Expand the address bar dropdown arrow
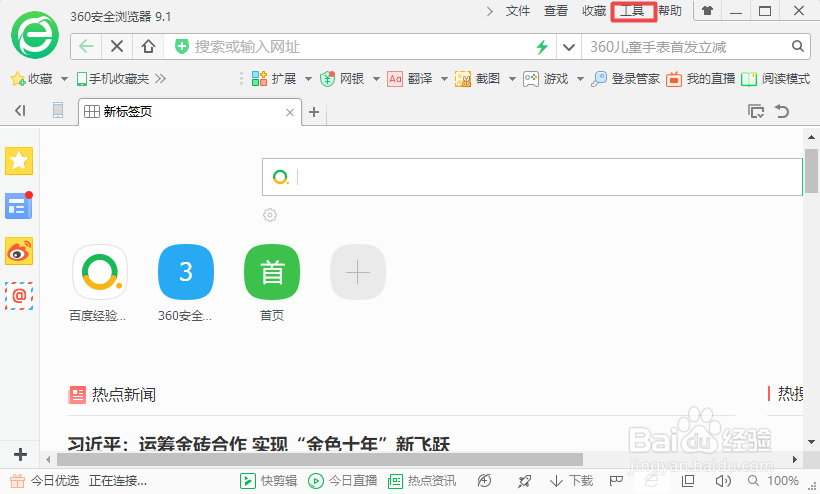This screenshot has height=494, width=820. click(x=569, y=47)
